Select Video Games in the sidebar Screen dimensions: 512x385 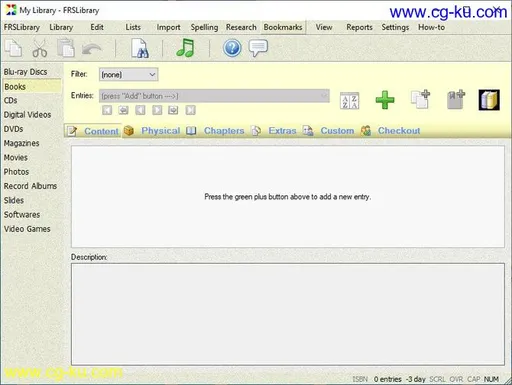point(27,229)
